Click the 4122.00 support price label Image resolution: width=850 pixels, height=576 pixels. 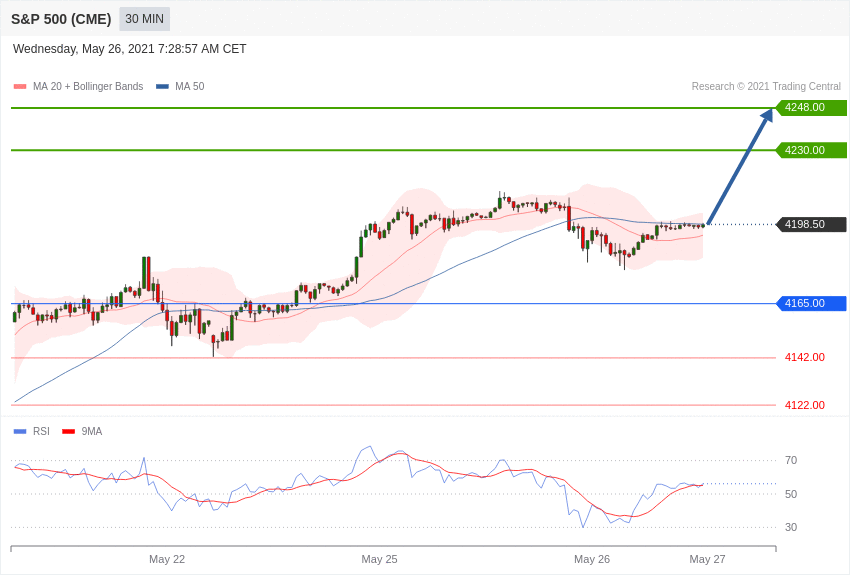(x=804, y=405)
